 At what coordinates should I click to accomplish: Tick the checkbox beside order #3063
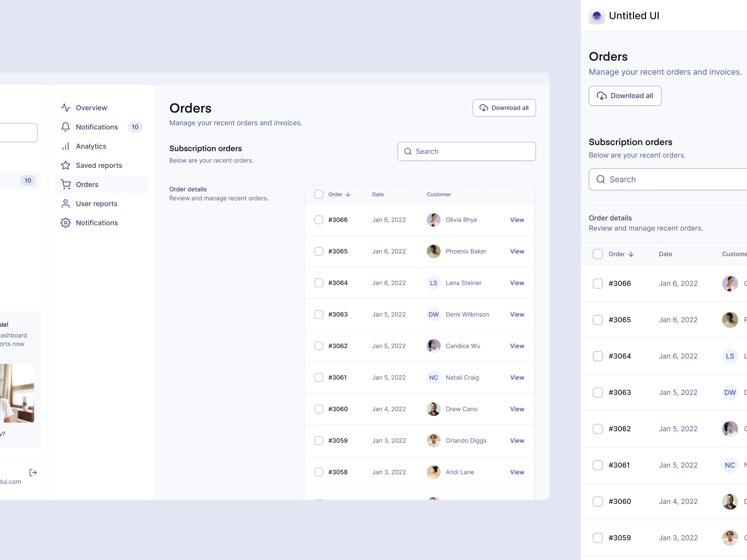(x=319, y=314)
